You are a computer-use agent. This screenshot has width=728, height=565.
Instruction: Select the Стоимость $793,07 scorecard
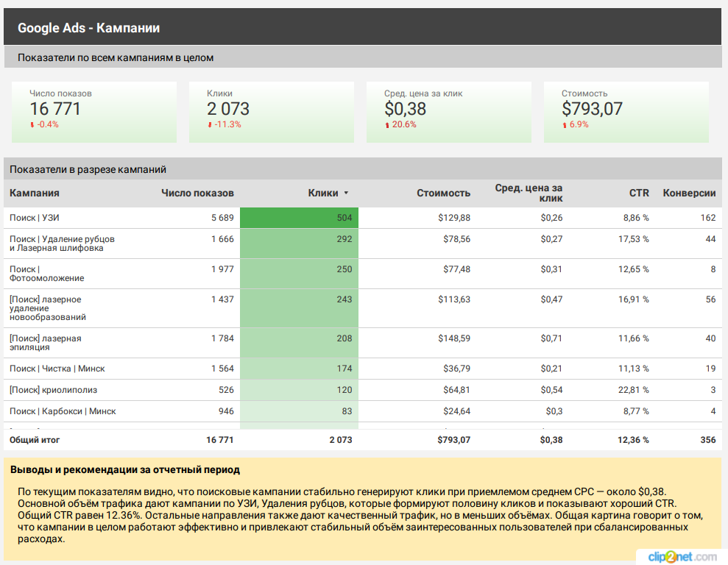coord(626,110)
